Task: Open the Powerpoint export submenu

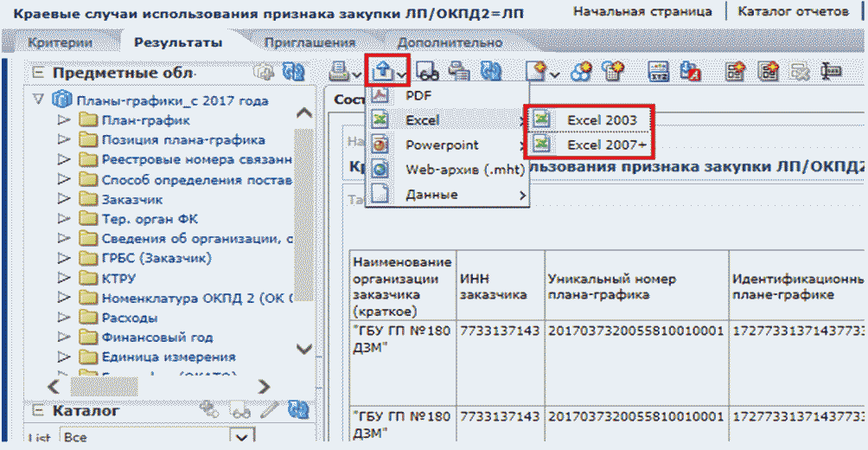Action: [x=454, y=145]
